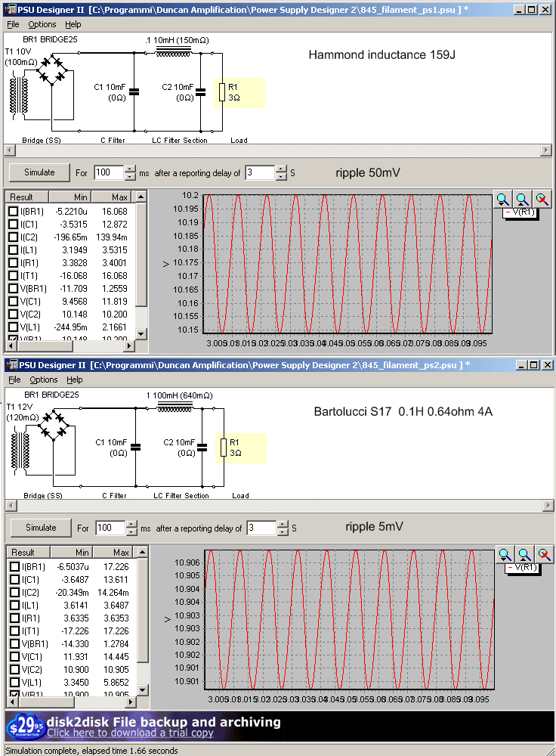
Task: Open Help menu in ps2 window
Action: pos(74,380)
